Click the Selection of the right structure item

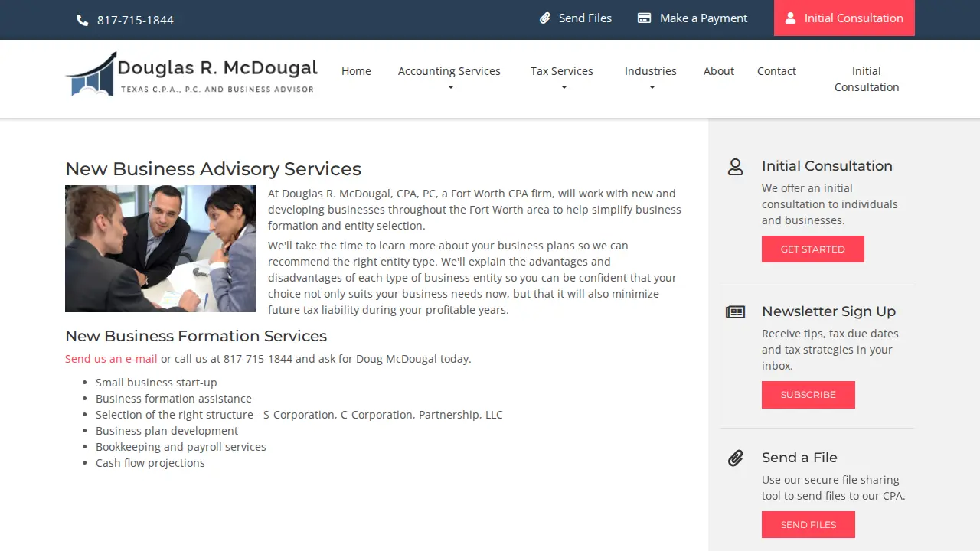[x=299, y=415]
